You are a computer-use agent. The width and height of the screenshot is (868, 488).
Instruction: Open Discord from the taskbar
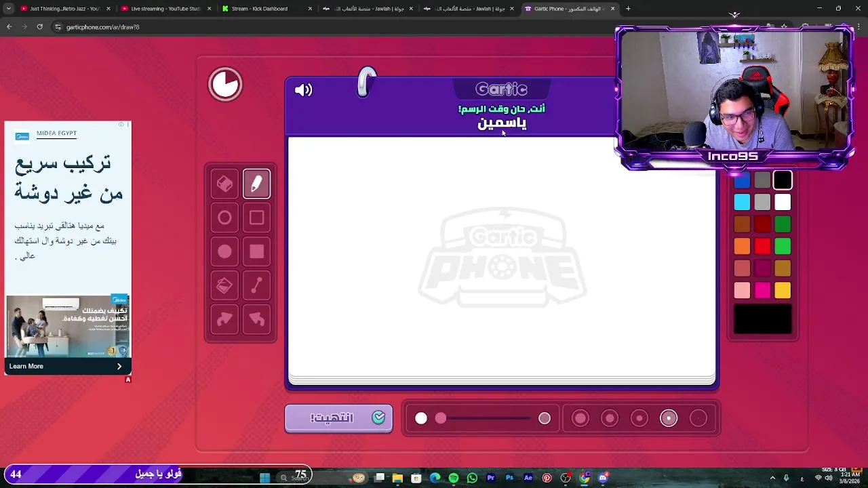click(x=603, y=478)
